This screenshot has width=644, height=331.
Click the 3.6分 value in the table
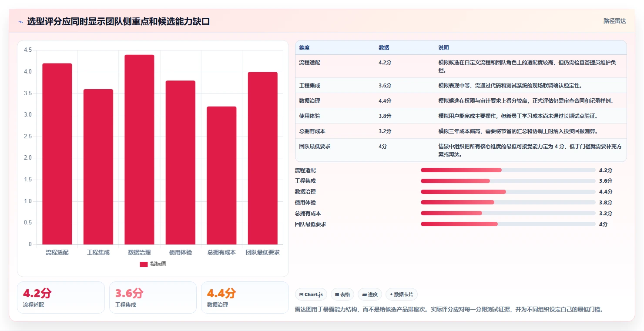[x=385, y=86]
